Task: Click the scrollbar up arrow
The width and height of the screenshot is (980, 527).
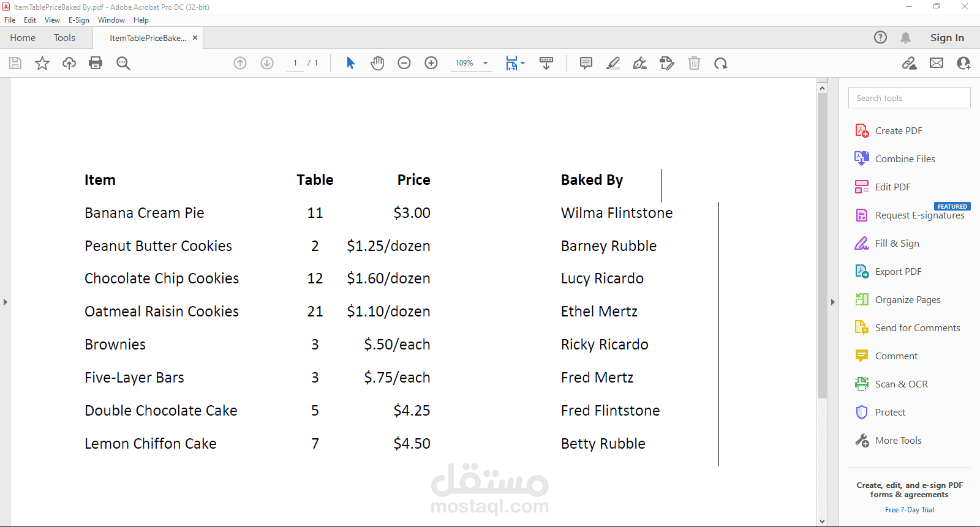Action: 822,88
